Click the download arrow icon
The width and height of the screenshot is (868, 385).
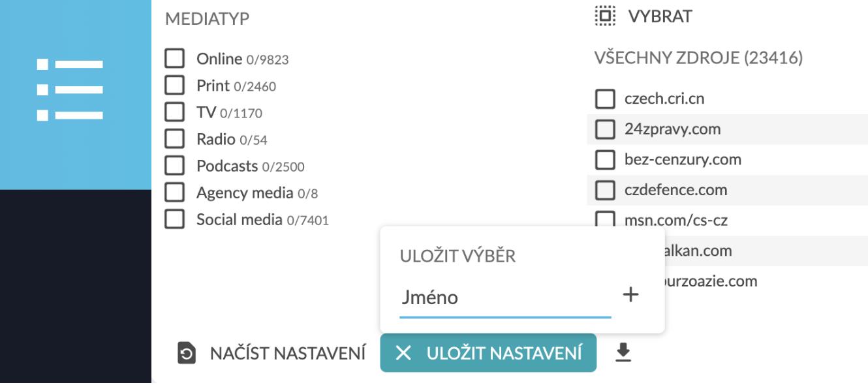point(623,353)
